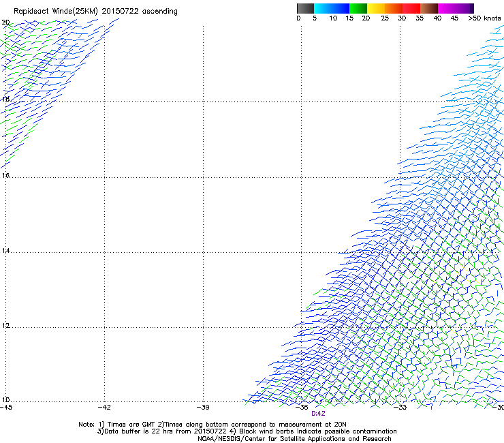Click the longitude -36 axis label

coord(302,408)
